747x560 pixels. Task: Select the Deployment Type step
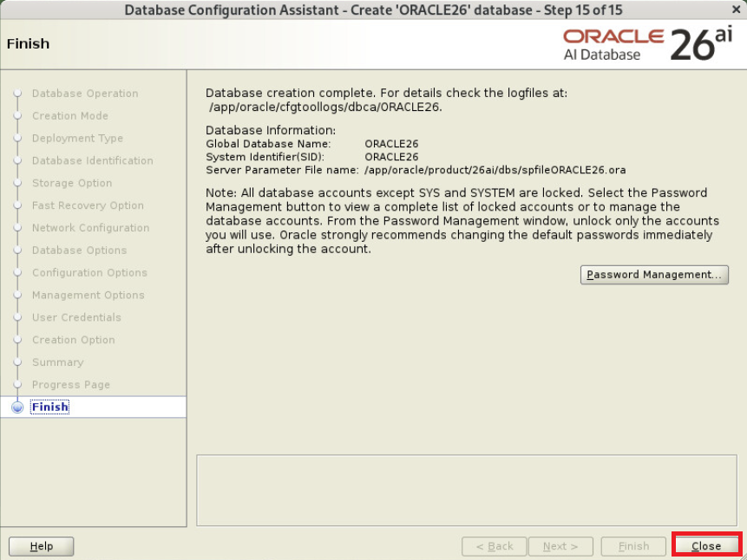pos(77,138)
